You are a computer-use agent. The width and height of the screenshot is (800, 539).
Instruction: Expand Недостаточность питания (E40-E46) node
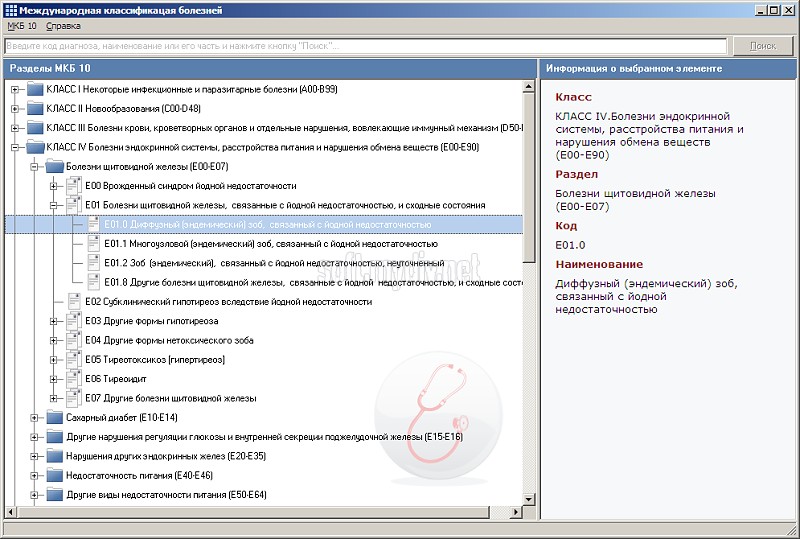(34, 476)
